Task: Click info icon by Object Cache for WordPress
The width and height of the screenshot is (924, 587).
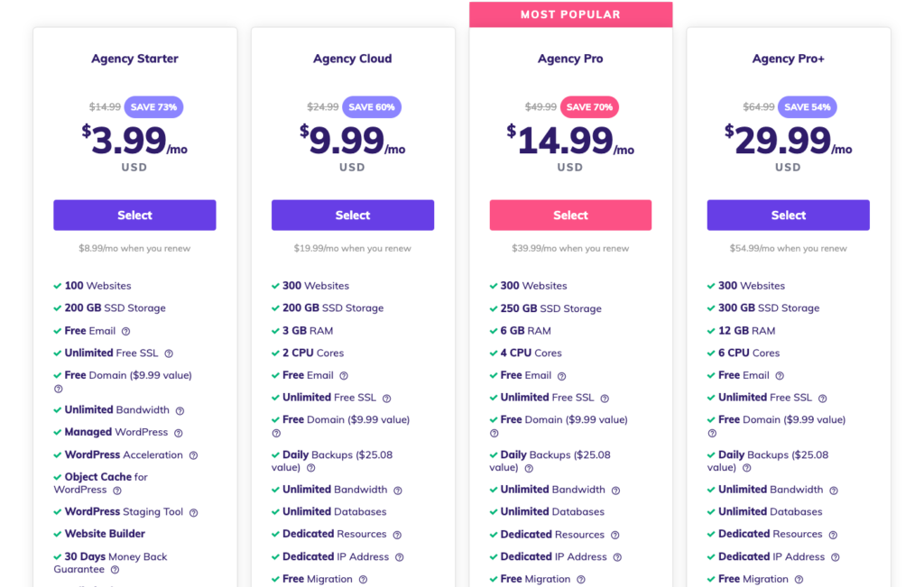Action: click(117, 490)
